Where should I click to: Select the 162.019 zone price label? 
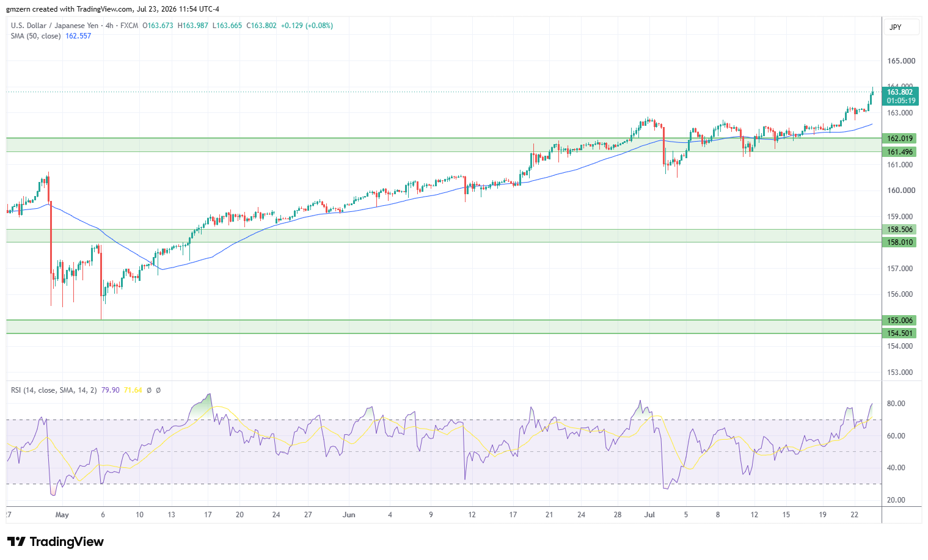click(900, 139)
